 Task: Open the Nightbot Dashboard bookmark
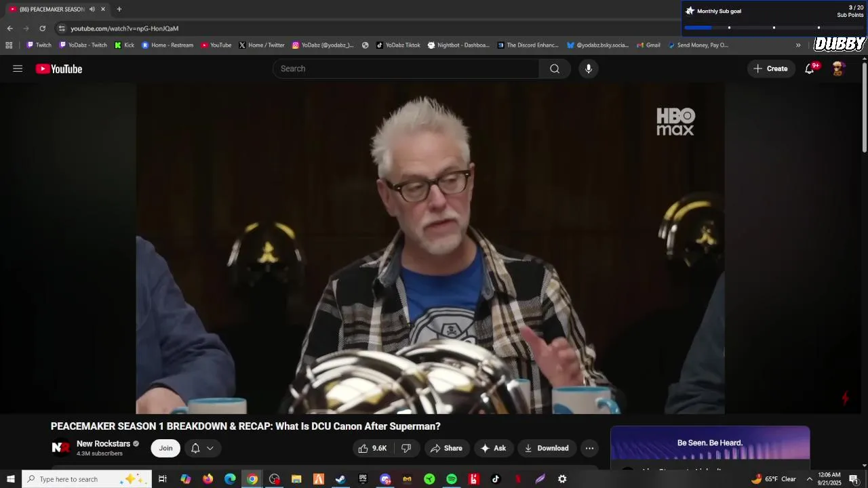(x=458, y=45)
